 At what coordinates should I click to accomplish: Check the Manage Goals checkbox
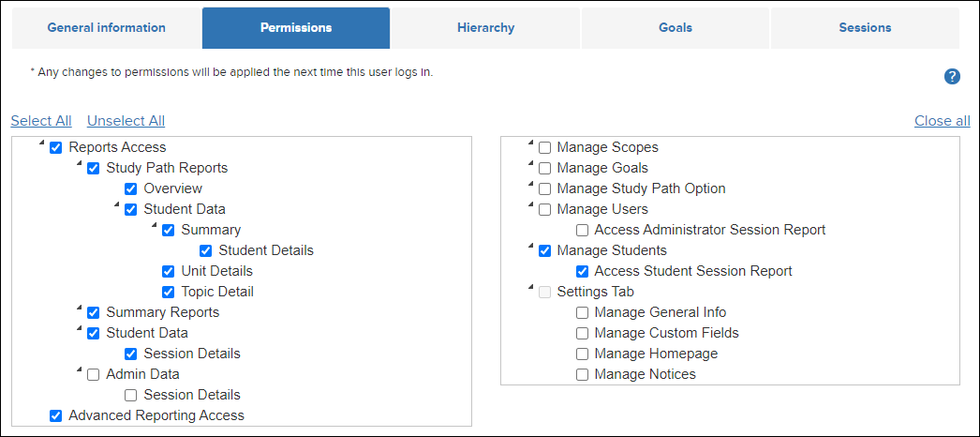point(544,169)
